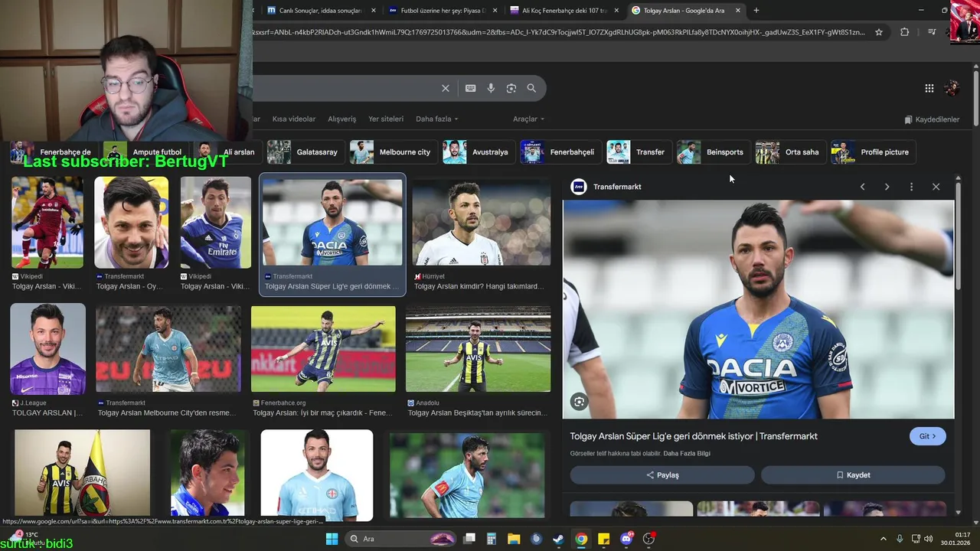This screenshot has width=980, height=551.
Task: Open the preview panel three-dot menu
Action: [x=911, y=187]
